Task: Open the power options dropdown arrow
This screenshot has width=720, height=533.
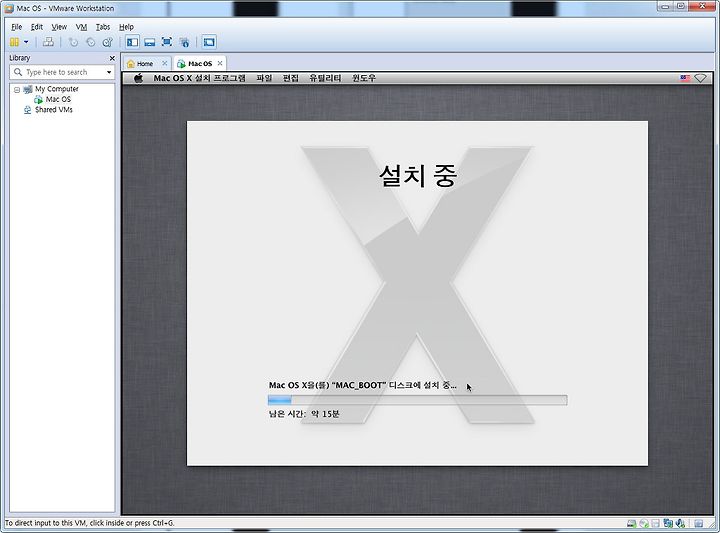Action: pos(26,42)
